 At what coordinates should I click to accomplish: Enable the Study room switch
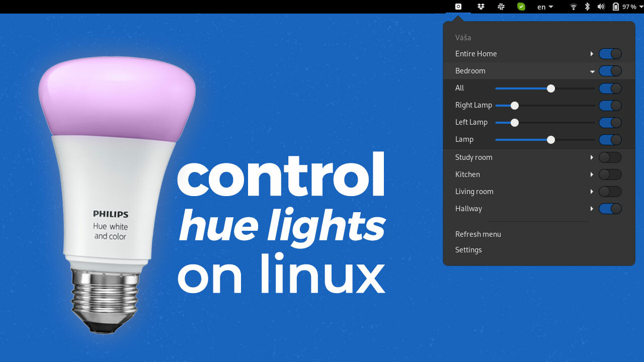[610, 157]
